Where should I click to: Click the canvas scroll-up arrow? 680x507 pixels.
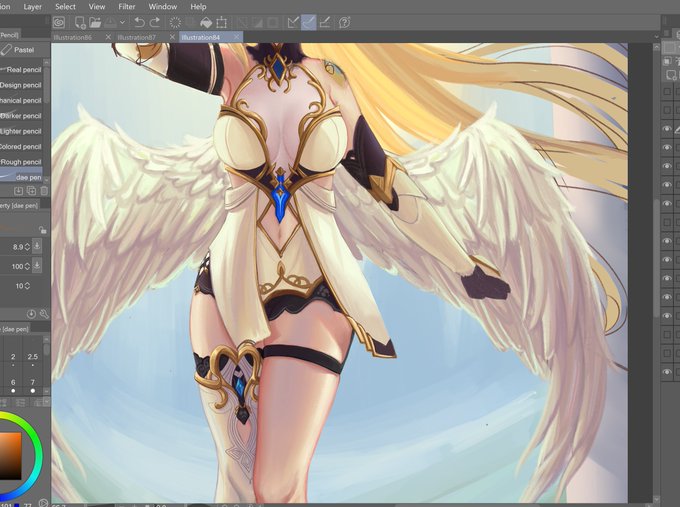[657, 47]
